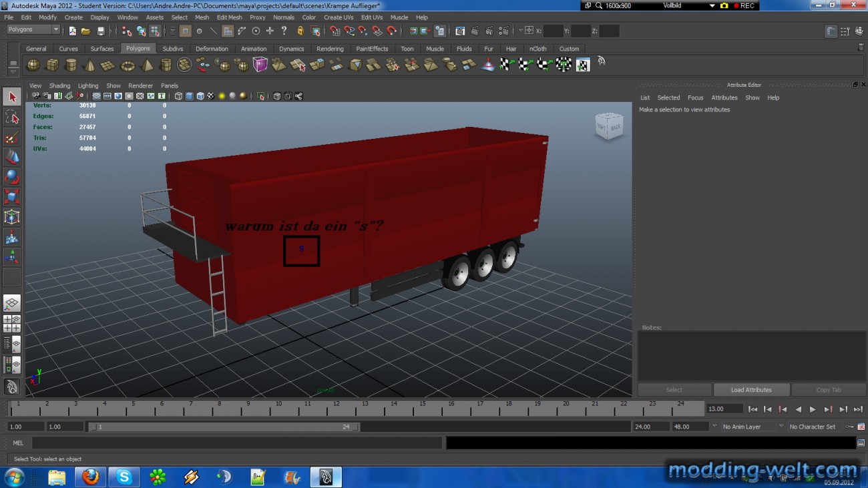Create a polygon sphere from the shelf
The width and height of the screenshot is (868, 488).
click(x=33, y=65)
